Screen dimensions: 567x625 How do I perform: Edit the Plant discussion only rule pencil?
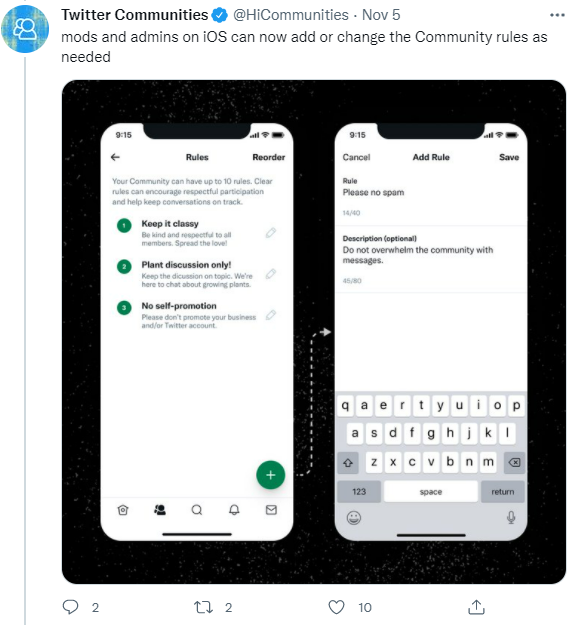pyautogui.click(x=271, y=273)
